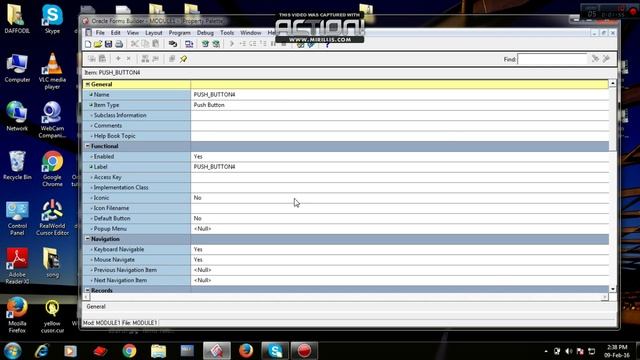
Task: Click the Property Class palette icon
Action: 145,59
